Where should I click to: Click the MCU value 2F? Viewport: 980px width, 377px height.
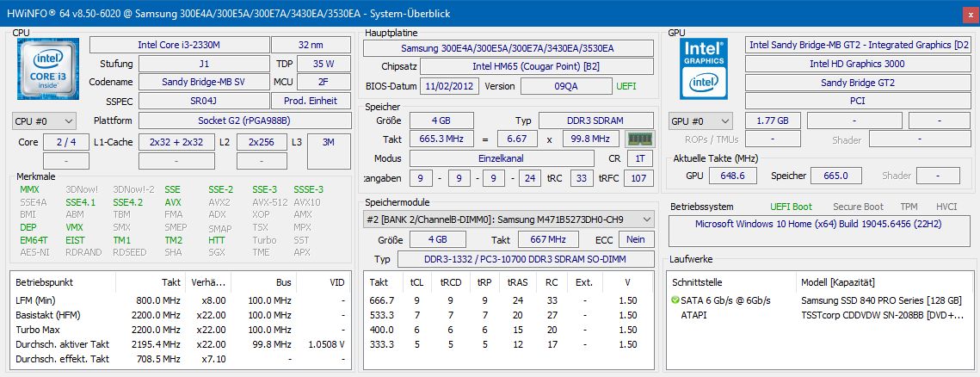(x=324, y=82)
